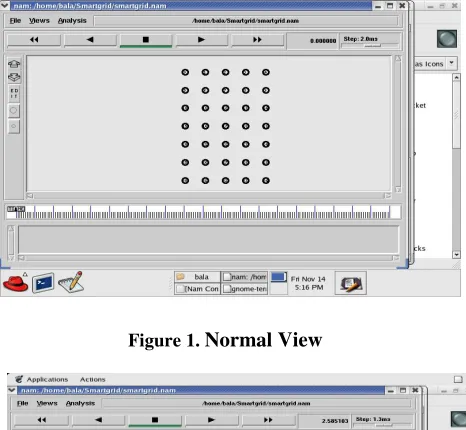This screenshot has width=466, height=430.
Task: Click background window scrollbar down arrow
Action: coord(456,255)
